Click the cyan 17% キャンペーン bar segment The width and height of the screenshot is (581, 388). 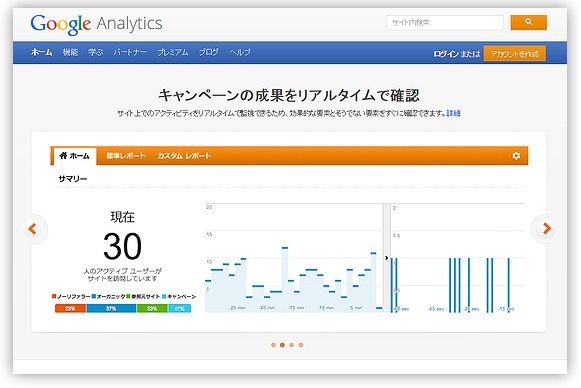click(180, 308)
